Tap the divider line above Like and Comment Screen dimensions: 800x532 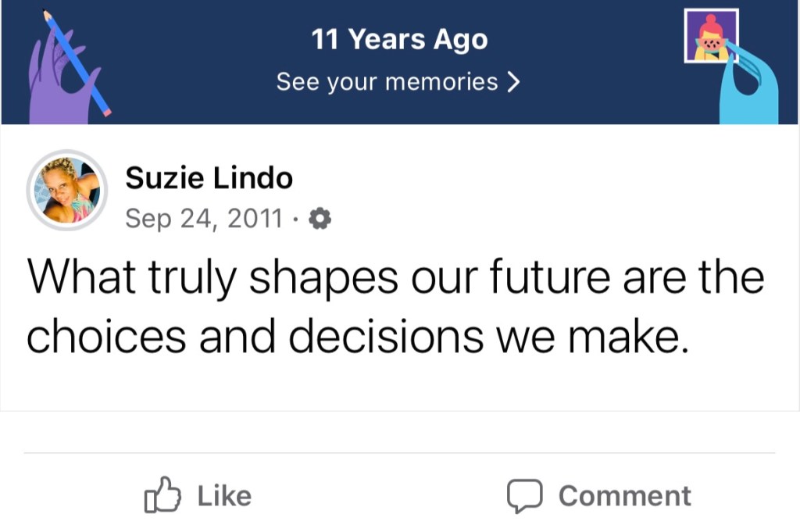pyautogui.click(x=399, y=453)
